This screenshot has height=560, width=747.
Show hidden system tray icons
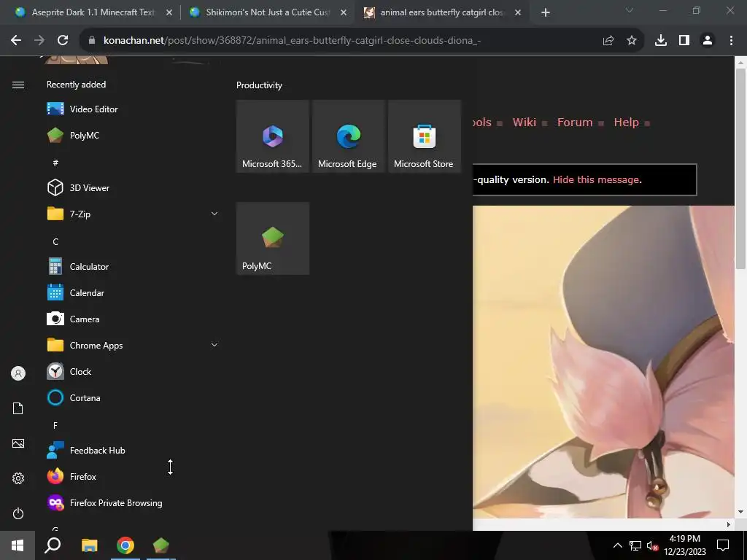[x=617, y=545]
